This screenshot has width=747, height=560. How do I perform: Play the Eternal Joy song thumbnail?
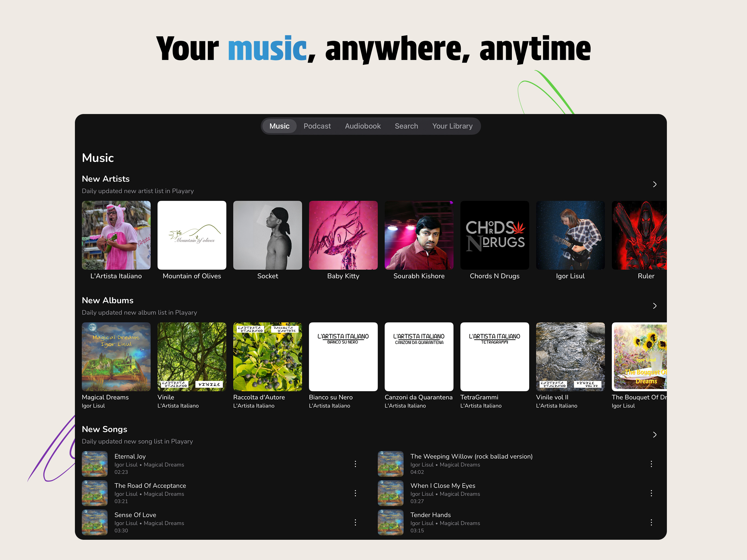[95, 464]
